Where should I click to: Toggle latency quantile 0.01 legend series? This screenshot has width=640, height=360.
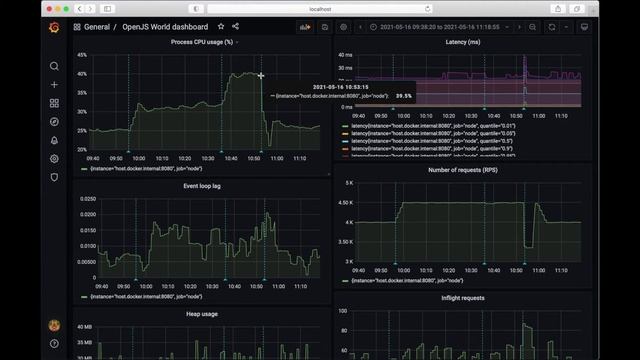coord(433,126)
